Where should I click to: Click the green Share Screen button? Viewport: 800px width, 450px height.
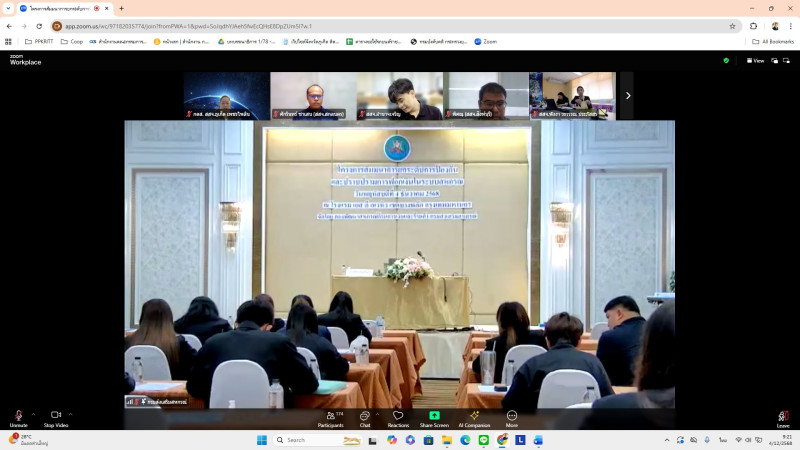click(x=434, y=416)
